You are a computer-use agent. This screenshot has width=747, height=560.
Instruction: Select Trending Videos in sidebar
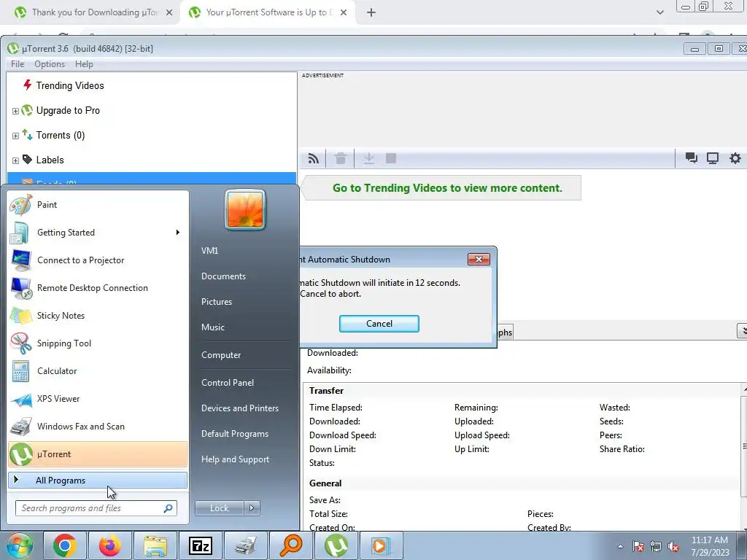pos(70,86)
